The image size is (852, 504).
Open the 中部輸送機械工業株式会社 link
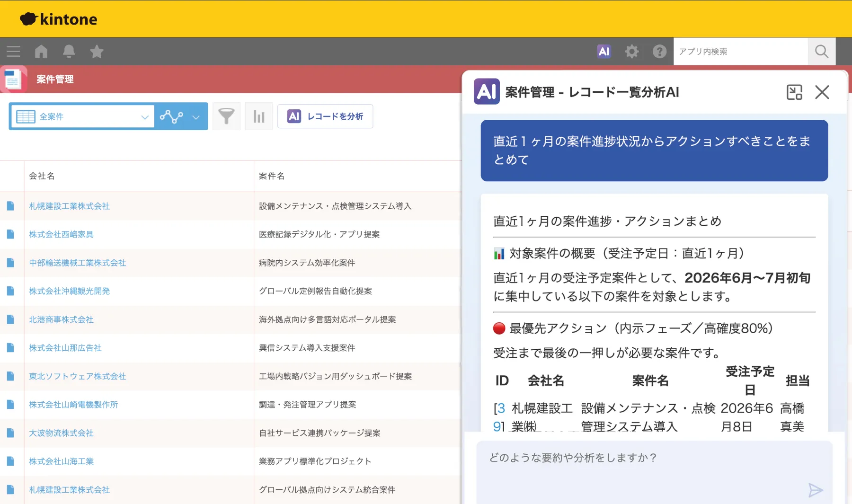(78, 263)
